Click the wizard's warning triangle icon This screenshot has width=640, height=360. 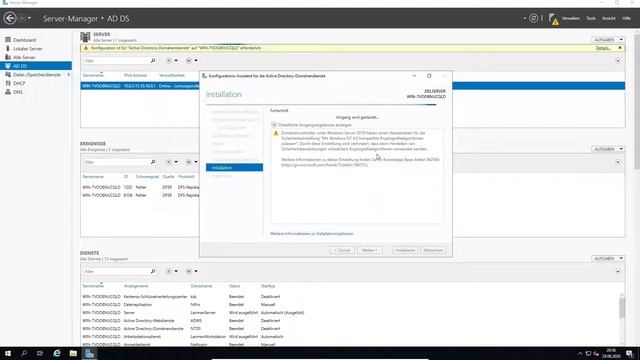pos(276,133)
